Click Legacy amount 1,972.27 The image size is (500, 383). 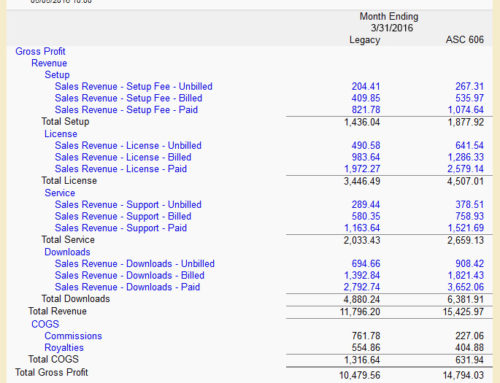tap(362, 169)
